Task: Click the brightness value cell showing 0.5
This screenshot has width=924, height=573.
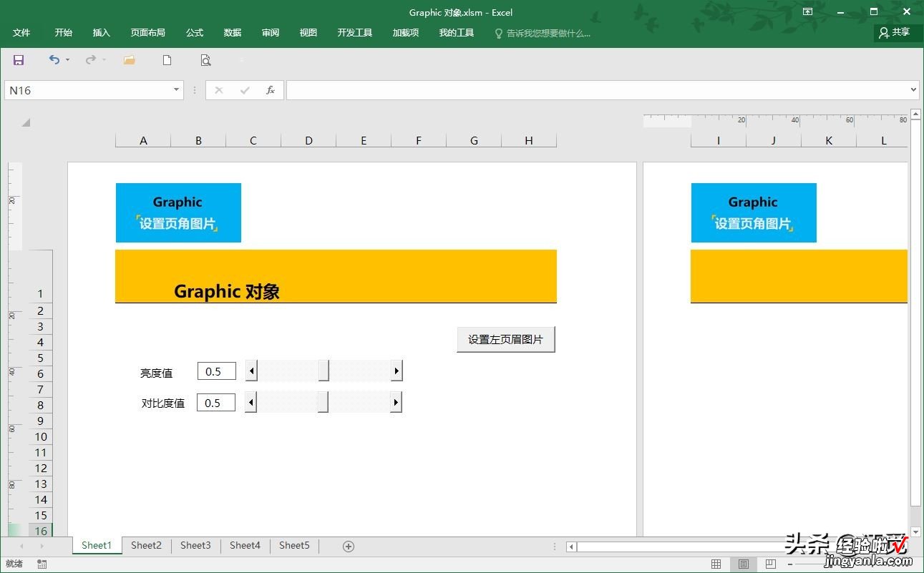Action: 216,371
